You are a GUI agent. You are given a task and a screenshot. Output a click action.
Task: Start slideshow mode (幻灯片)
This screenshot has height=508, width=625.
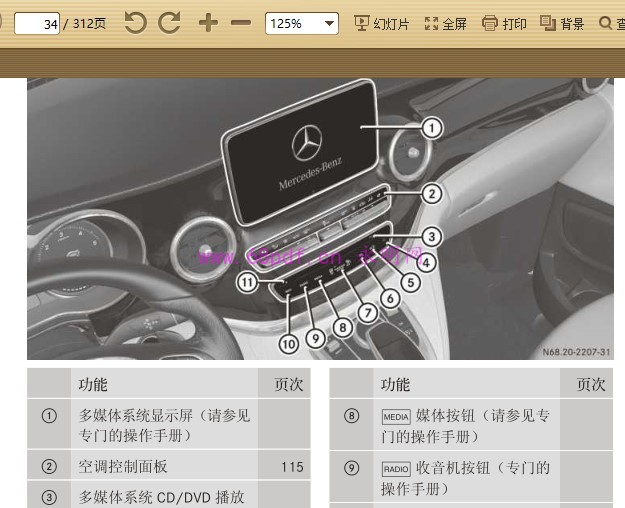coord(381,24)
